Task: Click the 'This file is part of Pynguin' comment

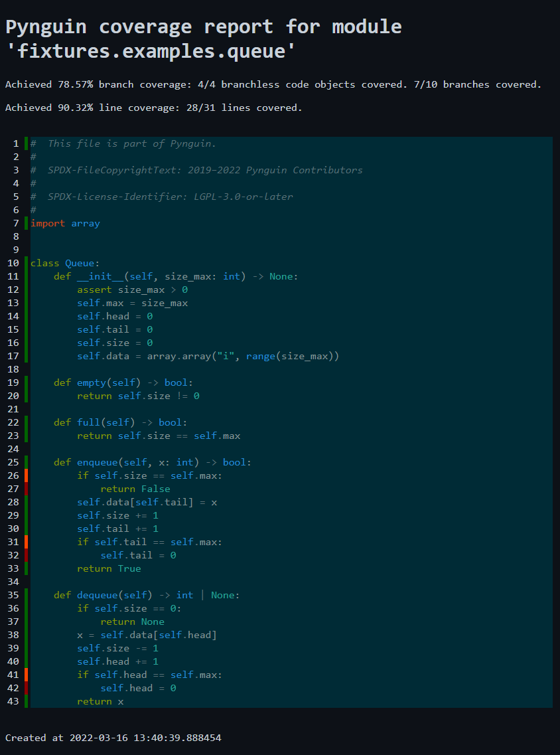Action: click(123, 143)
